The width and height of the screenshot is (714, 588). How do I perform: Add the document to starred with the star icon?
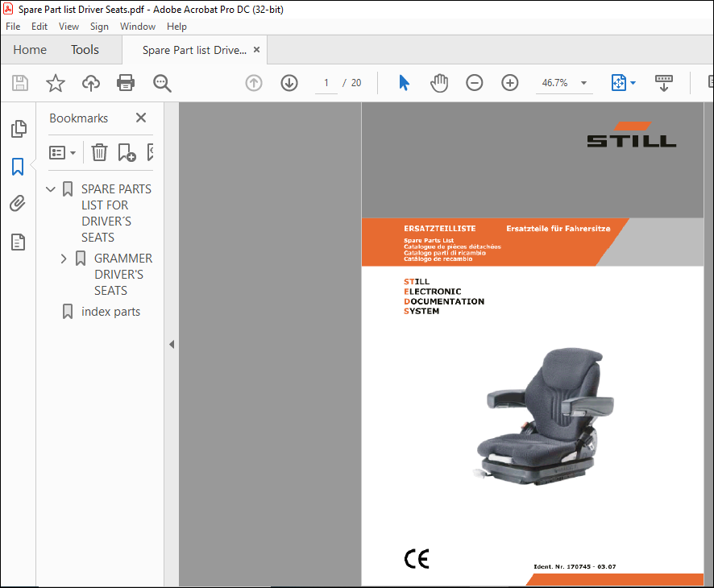(56, 83)
